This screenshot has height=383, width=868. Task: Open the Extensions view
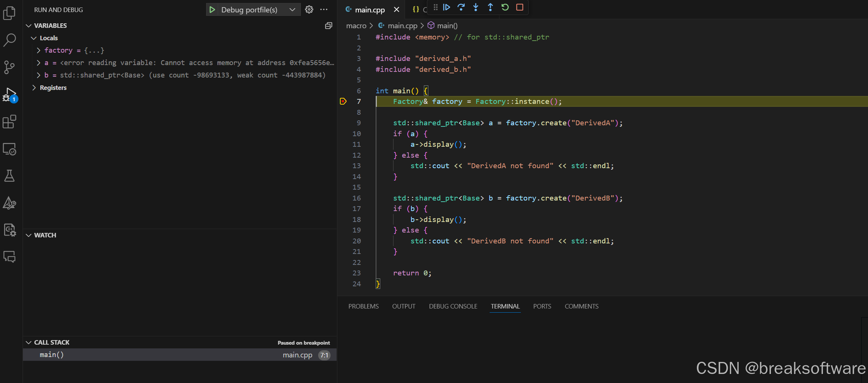(x=9, y=122)
